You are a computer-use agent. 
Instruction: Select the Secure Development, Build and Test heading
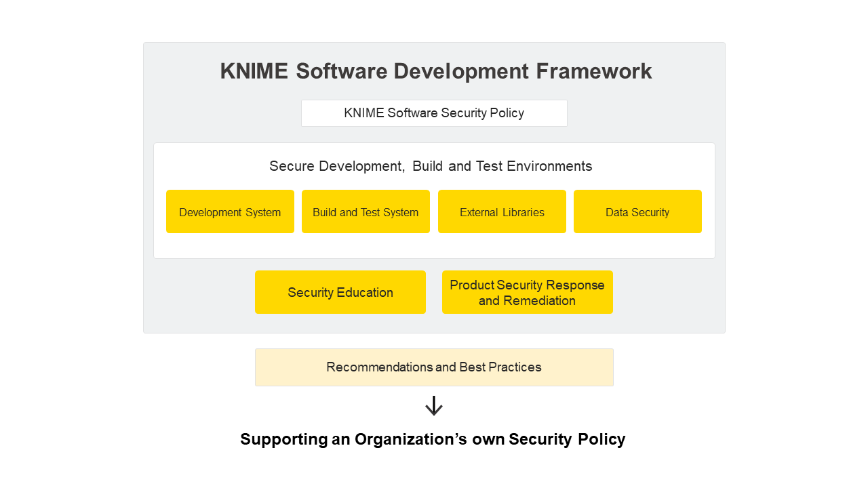click(434, 166)
